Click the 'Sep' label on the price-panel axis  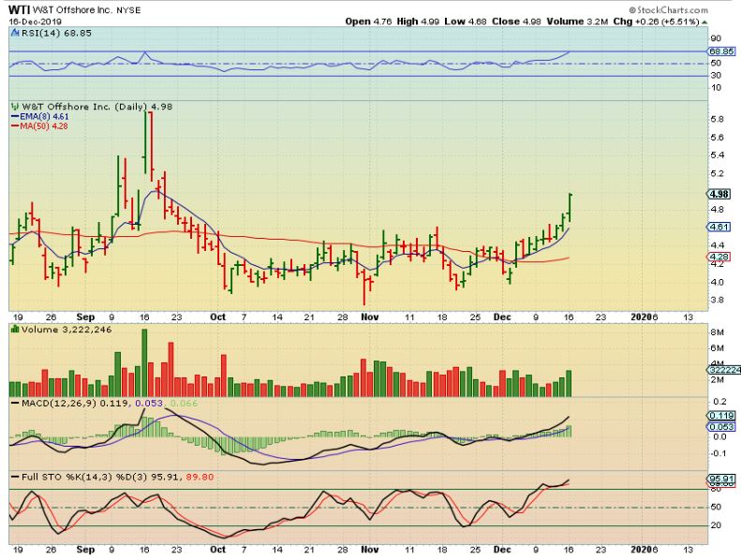[x=85, y=317]
